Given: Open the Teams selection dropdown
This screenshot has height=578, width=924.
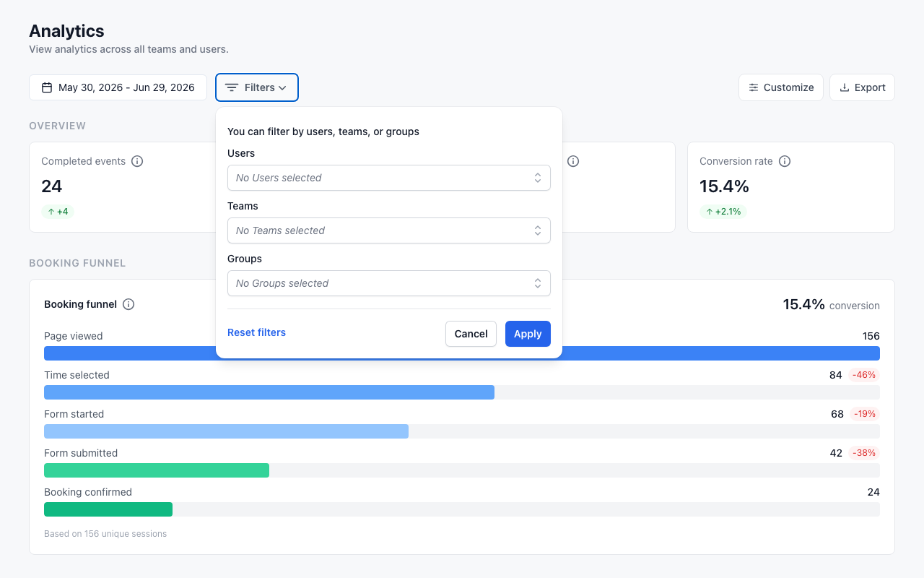Looking at the screenshot, I should point(389,230).
